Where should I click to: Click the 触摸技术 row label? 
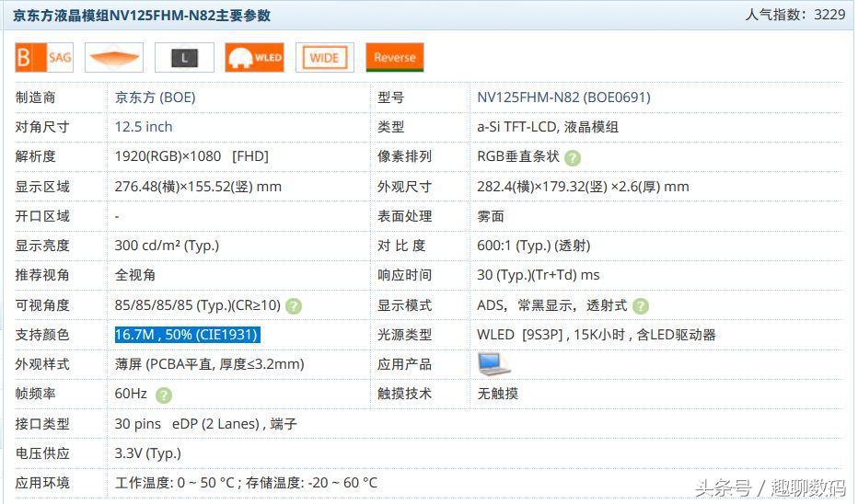404,394
